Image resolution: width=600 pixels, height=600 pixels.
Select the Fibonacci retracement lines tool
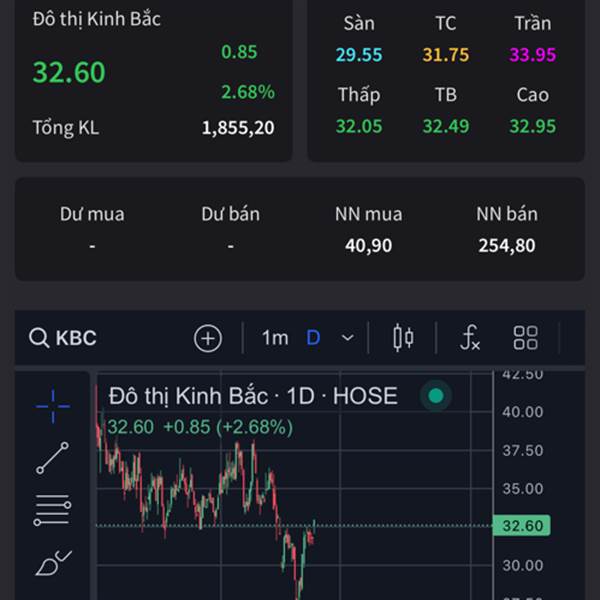[x=53, y=510]
